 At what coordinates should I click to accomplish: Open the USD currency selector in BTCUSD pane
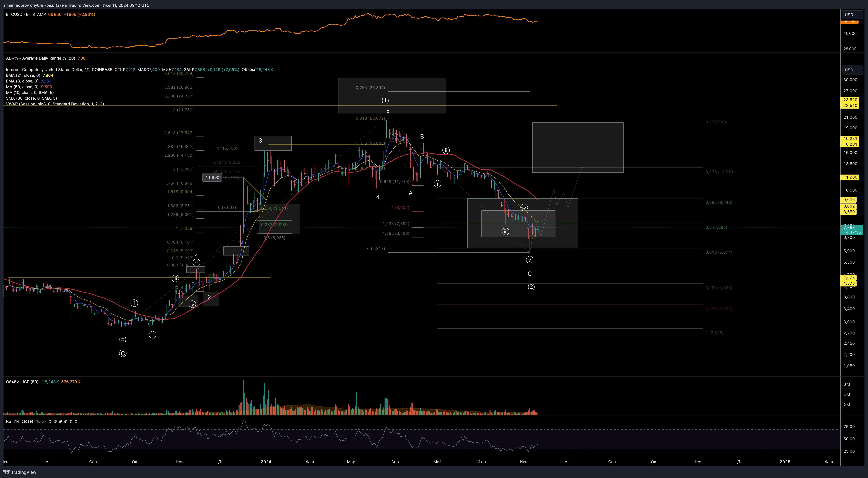852,14
